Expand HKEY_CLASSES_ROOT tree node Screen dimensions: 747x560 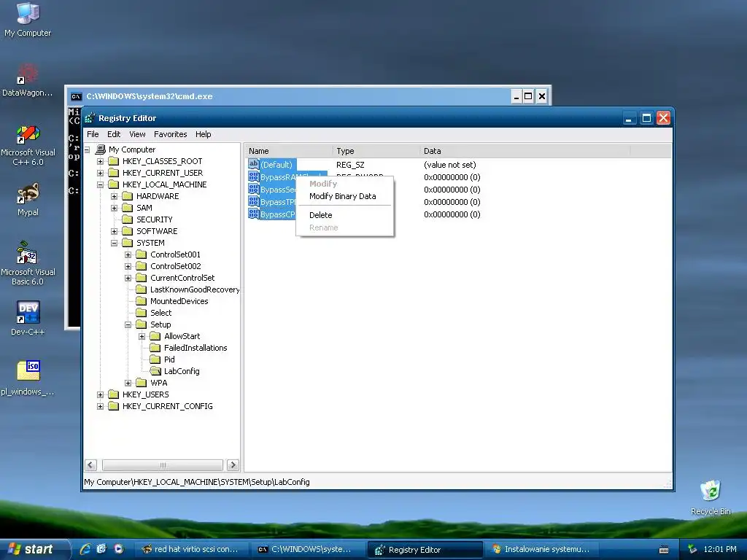(x=100, y=161)
